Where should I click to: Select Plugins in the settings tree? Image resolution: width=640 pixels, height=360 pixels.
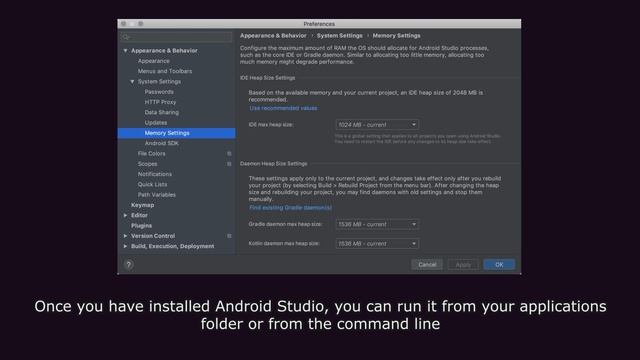(141, 226)
